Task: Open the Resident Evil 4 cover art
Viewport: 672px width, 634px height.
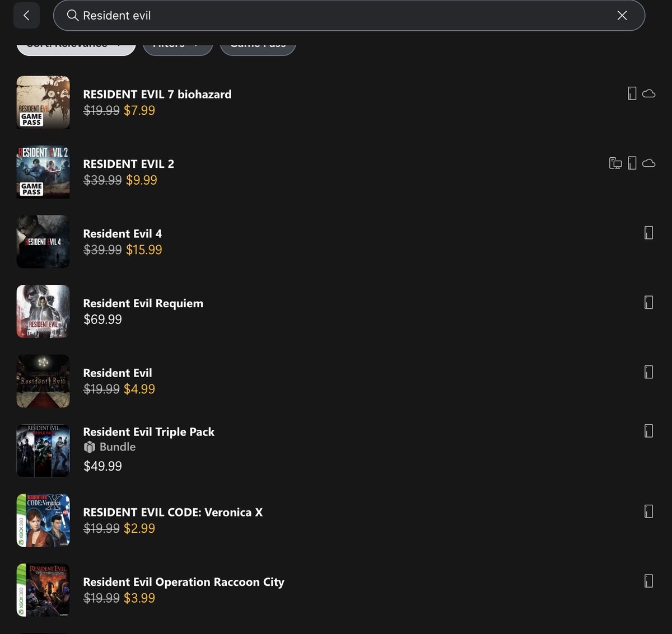Action: 43,242
